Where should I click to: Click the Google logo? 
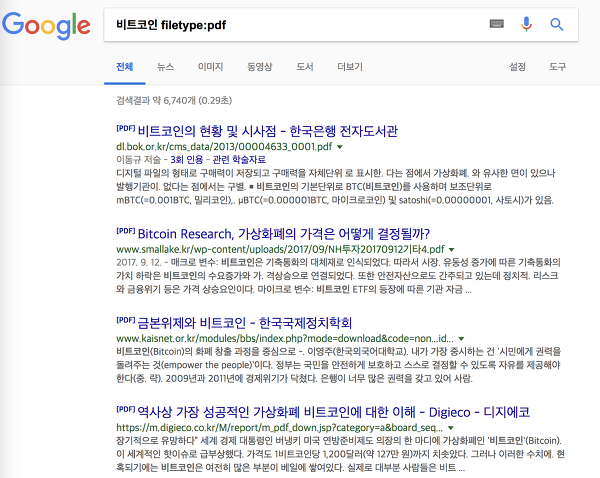[x=46, y=26]
